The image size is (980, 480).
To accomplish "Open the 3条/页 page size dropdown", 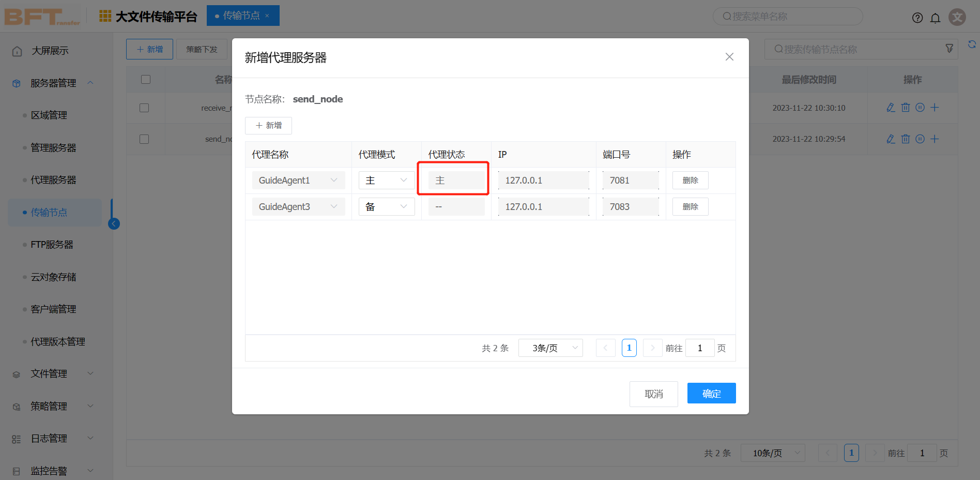I will (x=550, y=348).
